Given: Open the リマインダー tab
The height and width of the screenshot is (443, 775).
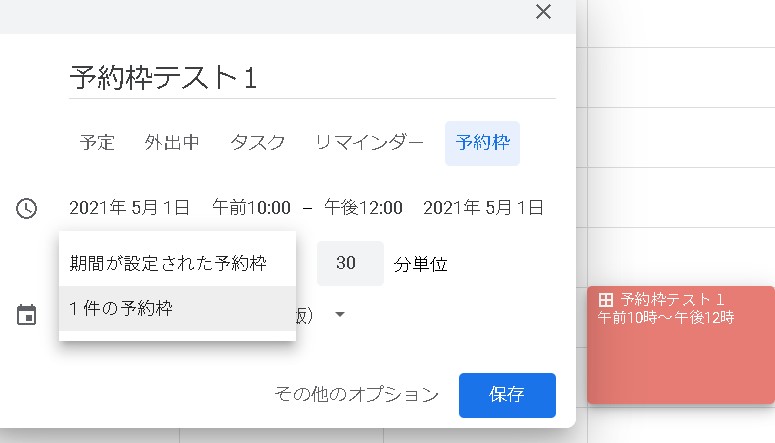Looking at the screenshot, I should [369, 142].
